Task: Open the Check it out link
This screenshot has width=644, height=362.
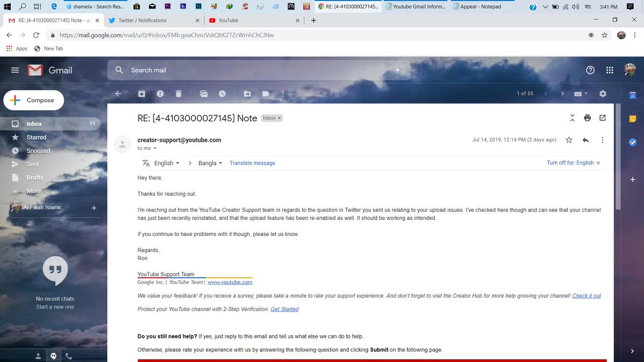Action: coord(587,295)
